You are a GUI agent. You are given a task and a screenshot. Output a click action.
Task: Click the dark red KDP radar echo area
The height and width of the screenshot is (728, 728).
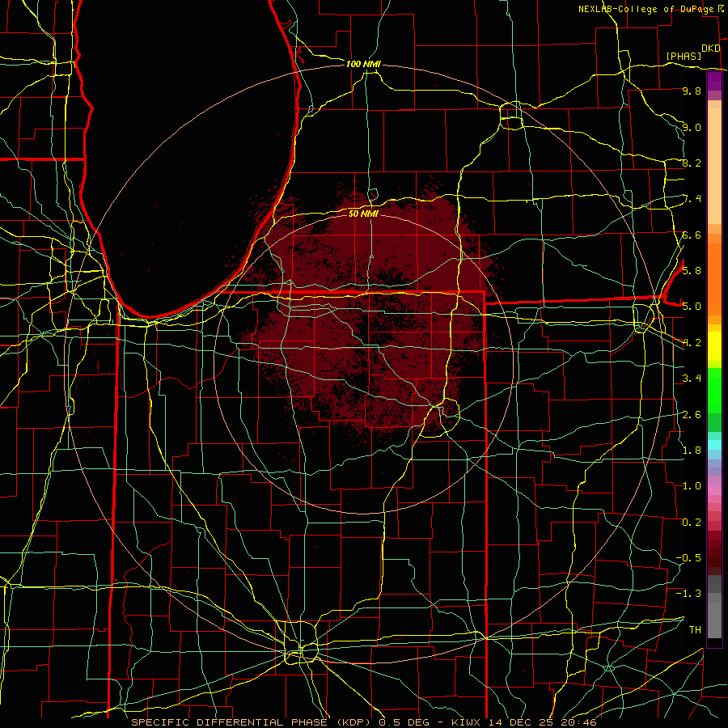coord(371,315)
